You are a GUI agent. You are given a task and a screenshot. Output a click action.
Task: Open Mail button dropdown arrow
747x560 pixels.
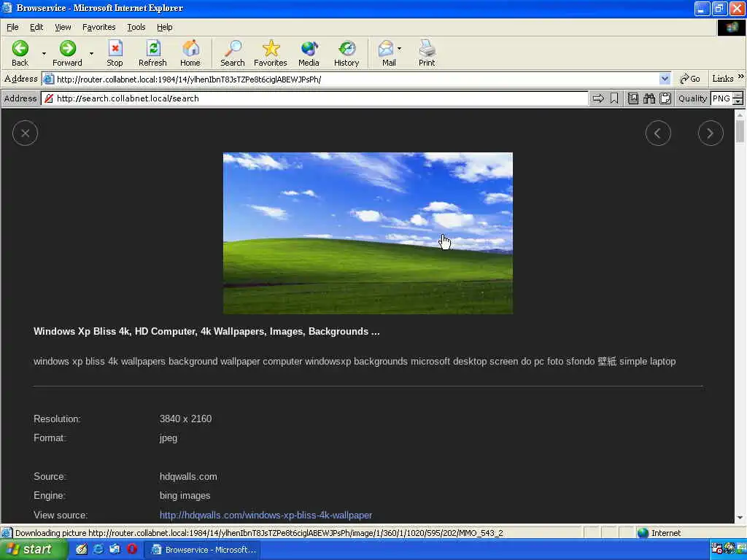click(399, 49)
